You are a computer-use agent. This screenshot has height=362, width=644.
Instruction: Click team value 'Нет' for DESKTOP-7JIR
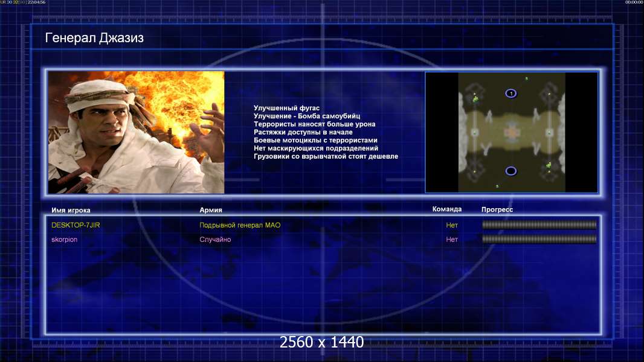452,225
